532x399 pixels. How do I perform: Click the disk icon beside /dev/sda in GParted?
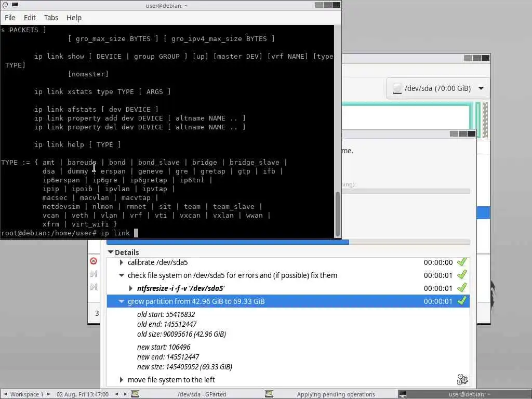coord(397,88)
